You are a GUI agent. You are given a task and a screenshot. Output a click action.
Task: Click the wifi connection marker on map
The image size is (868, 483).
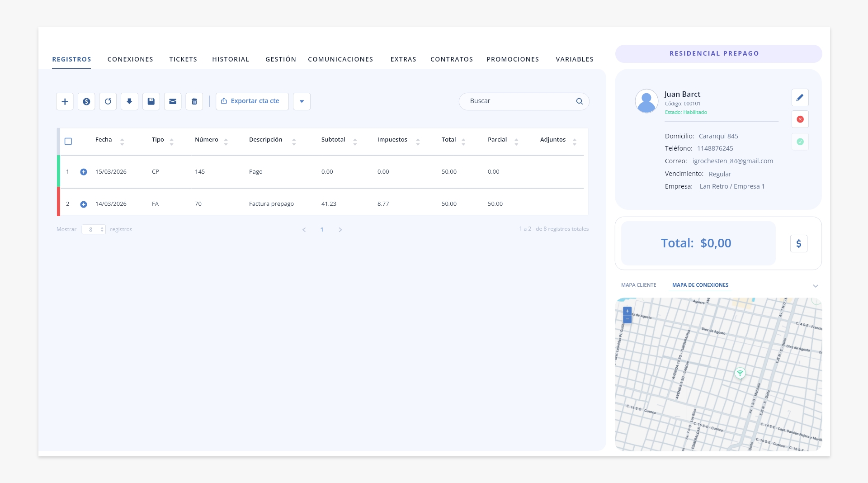click(740, 373)
